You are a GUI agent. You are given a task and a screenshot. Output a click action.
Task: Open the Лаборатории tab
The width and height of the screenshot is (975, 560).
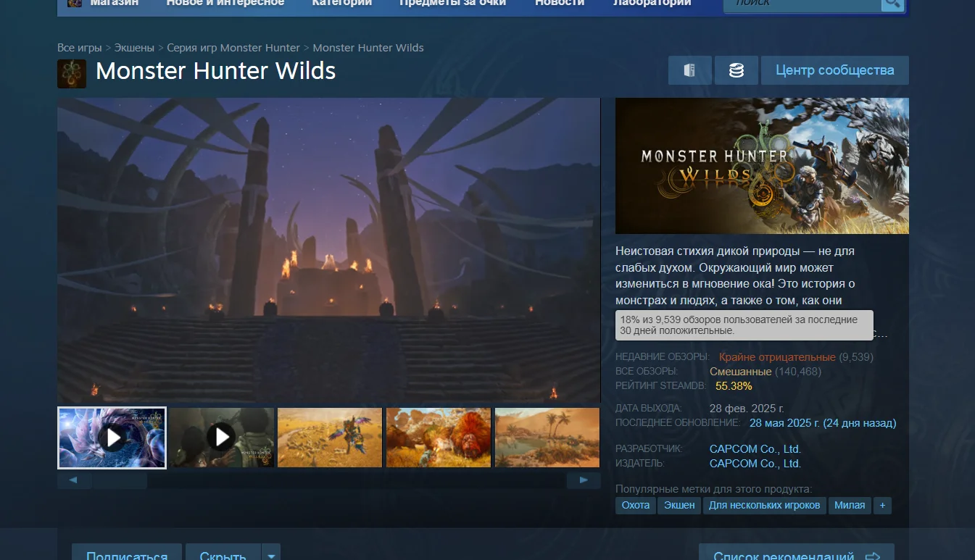pyautogui.click(x=652, y=3)
